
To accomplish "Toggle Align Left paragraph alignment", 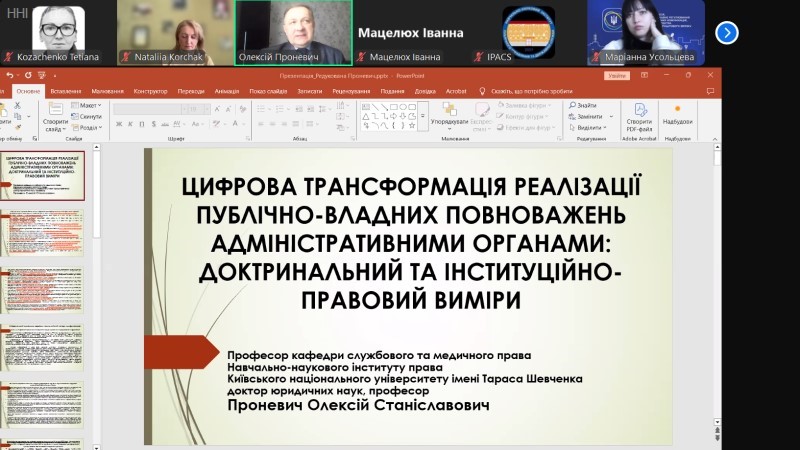I will (x=261, y=124).
